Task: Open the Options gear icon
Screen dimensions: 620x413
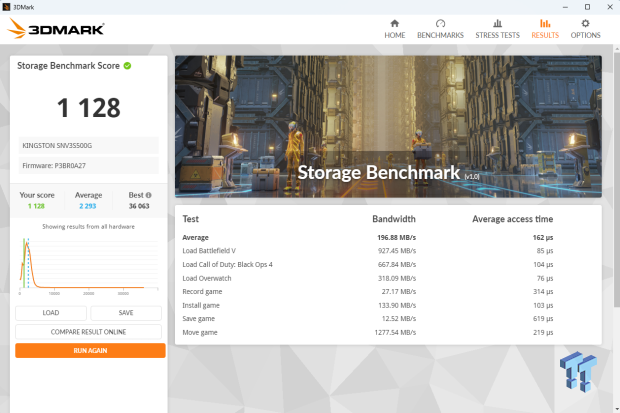Action: coord(585,23)
